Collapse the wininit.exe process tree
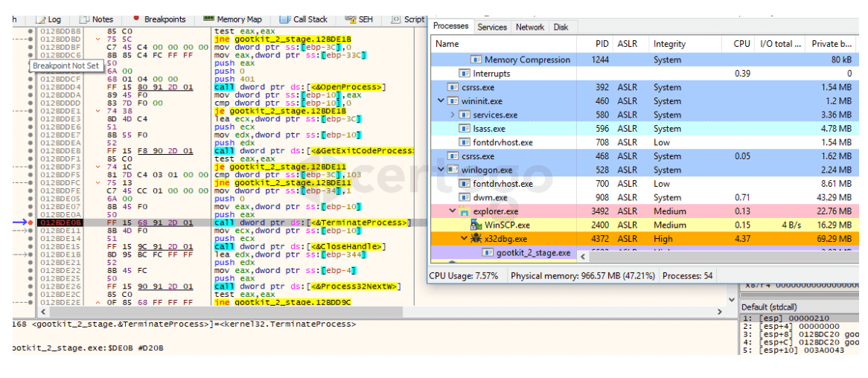The height and width of the screenshot is (378, 868). 441,101
